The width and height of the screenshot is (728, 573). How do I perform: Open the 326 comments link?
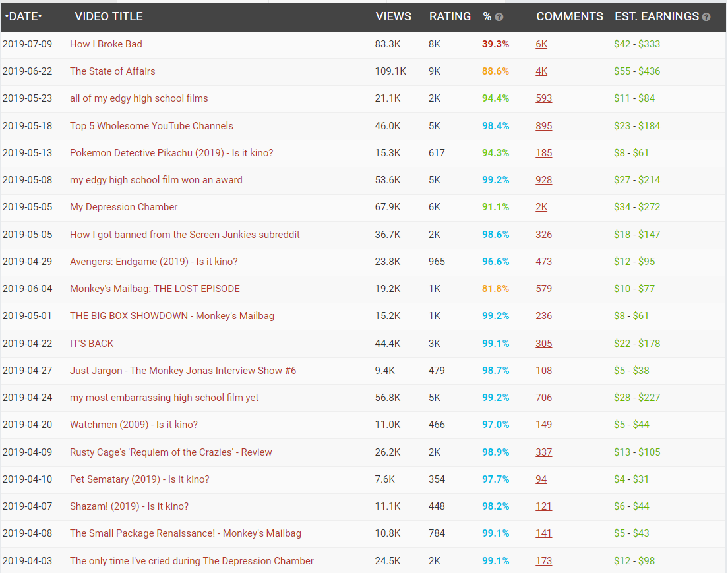tap(543, 235)
